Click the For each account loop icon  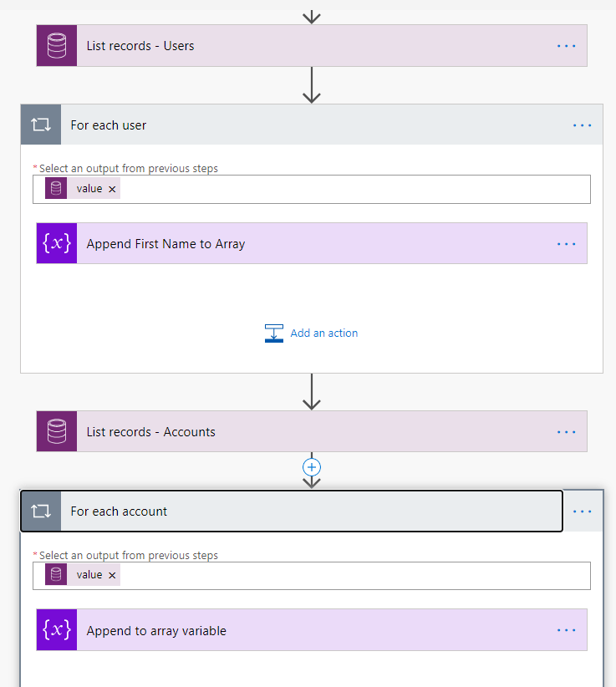(x=41, y=511)
